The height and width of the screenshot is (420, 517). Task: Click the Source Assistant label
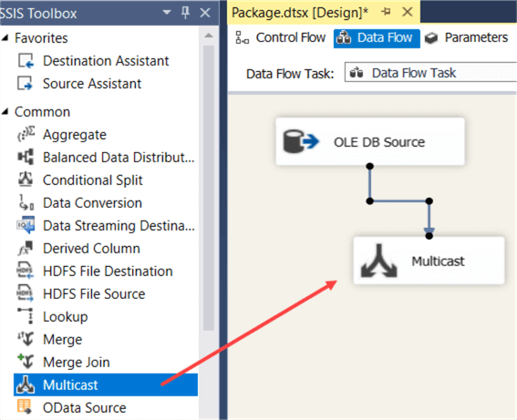(x=92, y=84)
